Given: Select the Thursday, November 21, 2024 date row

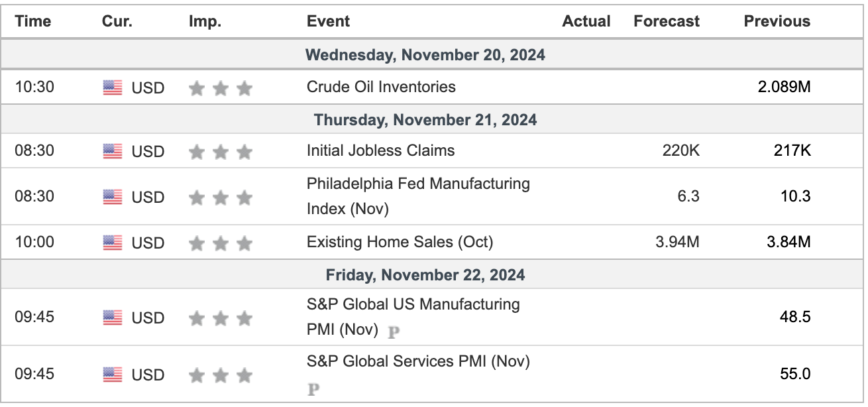Looking at the screenshot, I should (425, 120).
